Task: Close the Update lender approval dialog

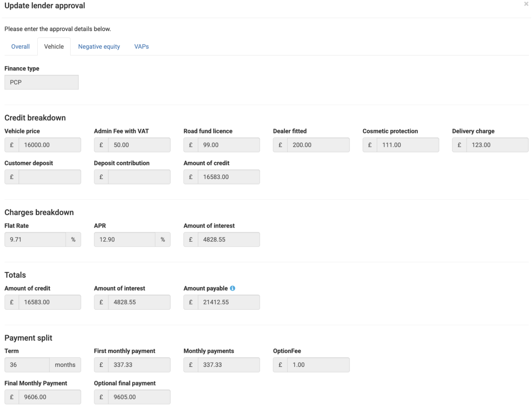Action: pyautogui.click(x=526, y=4)
